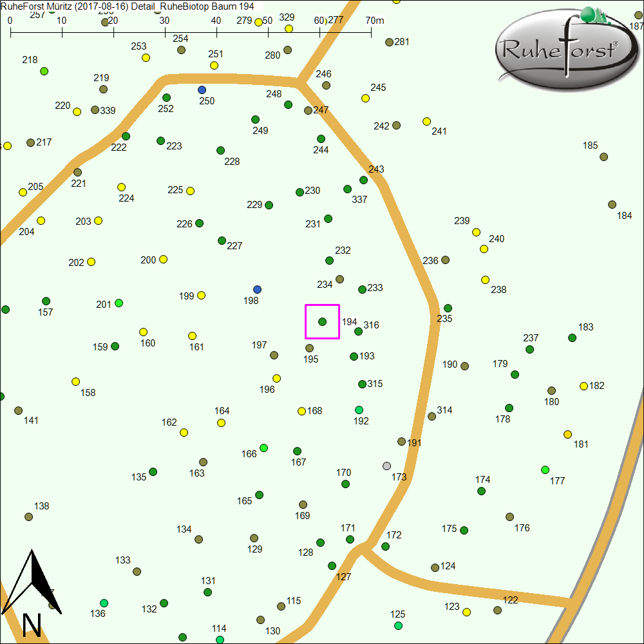Click the yellow tree marker 168
The width and height of the screenshot is (644, 644).
(x=301, y=411)
